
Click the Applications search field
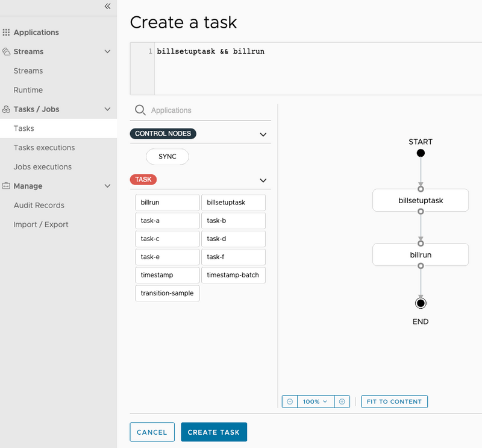tap(205, 110)
